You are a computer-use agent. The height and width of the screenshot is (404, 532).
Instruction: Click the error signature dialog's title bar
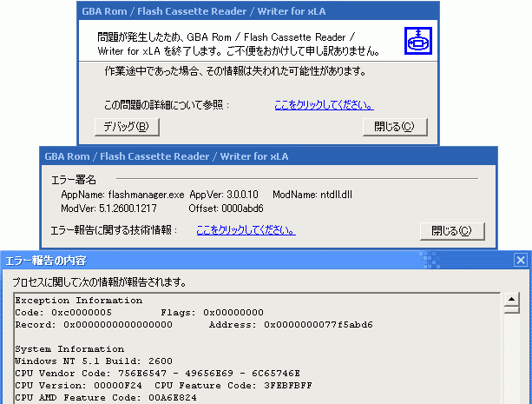point(268,156)
